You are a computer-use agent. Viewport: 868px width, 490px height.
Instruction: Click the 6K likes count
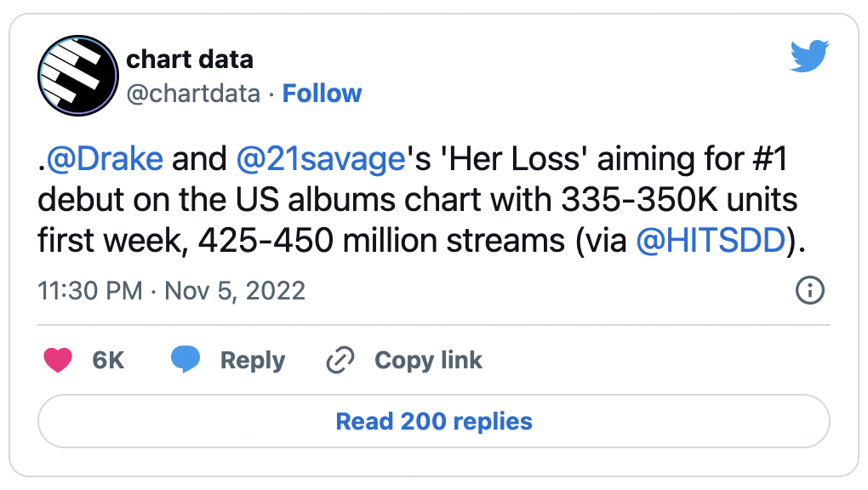click(x=108, y=361)
